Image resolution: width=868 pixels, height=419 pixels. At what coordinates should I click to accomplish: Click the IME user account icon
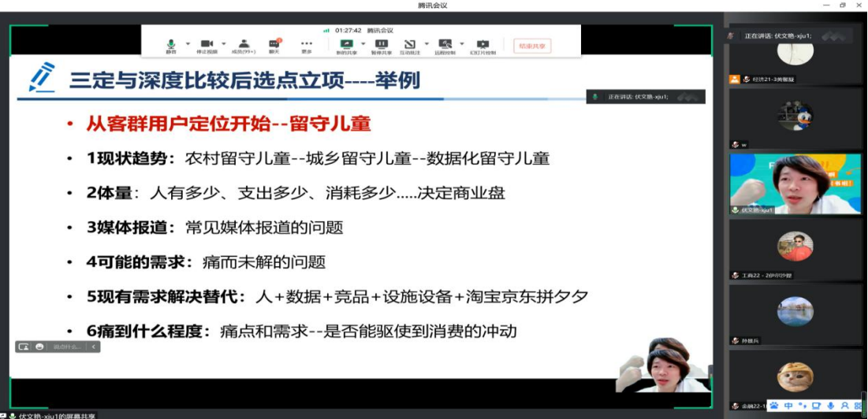pos(844,406)
